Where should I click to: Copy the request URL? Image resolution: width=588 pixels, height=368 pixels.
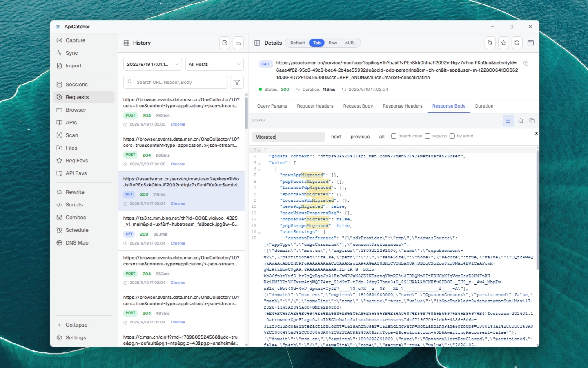pos(526,63)
